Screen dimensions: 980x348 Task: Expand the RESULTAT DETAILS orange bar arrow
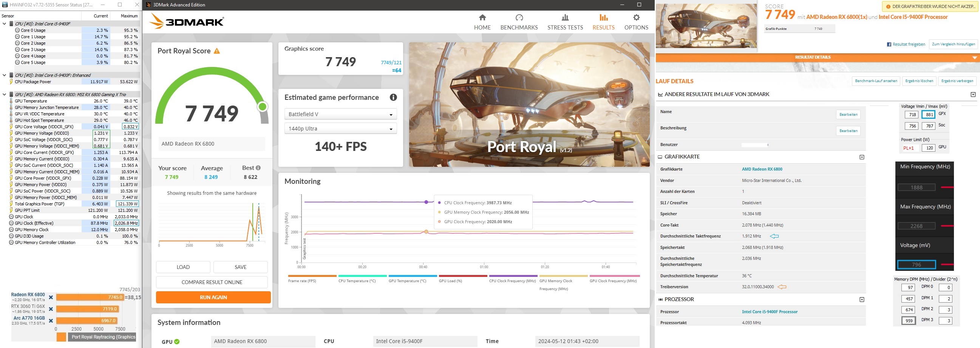tap(974, 58)
